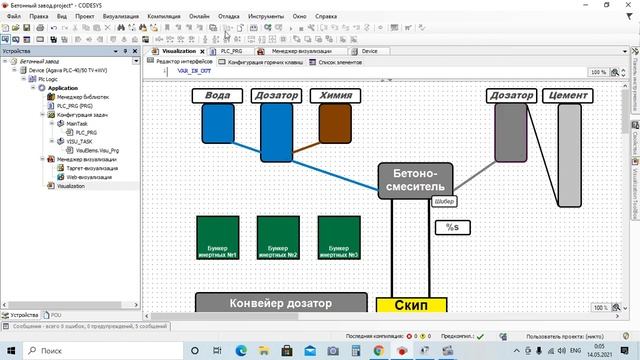Switch to the POU bottom tab

tap(52, 315)
